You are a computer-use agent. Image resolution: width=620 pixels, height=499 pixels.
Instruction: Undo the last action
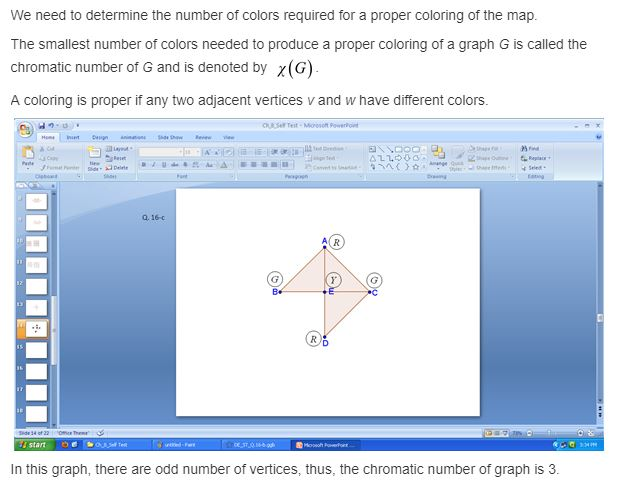[51, 126]
